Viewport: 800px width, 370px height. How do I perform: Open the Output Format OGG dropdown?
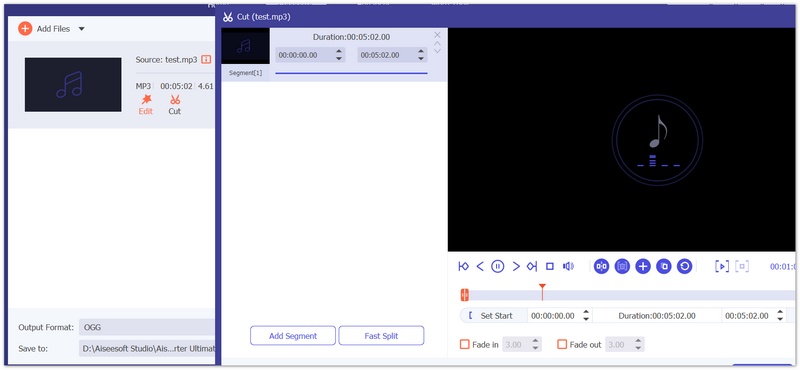(146, 327)
